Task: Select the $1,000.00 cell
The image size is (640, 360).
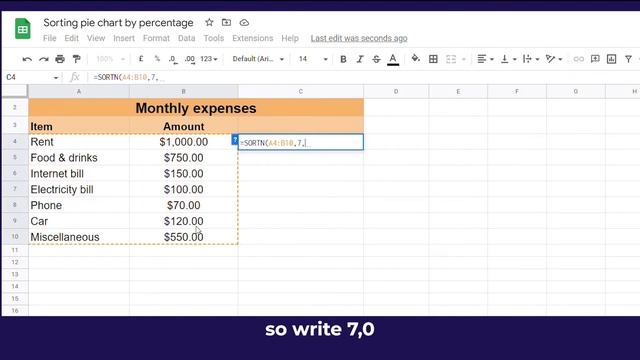Action: [x=184, y=142]
